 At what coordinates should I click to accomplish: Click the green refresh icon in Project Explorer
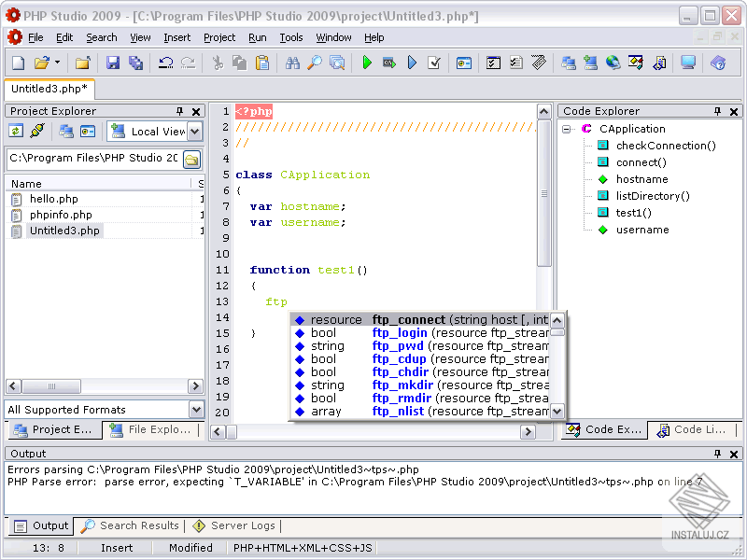(16, 132)
